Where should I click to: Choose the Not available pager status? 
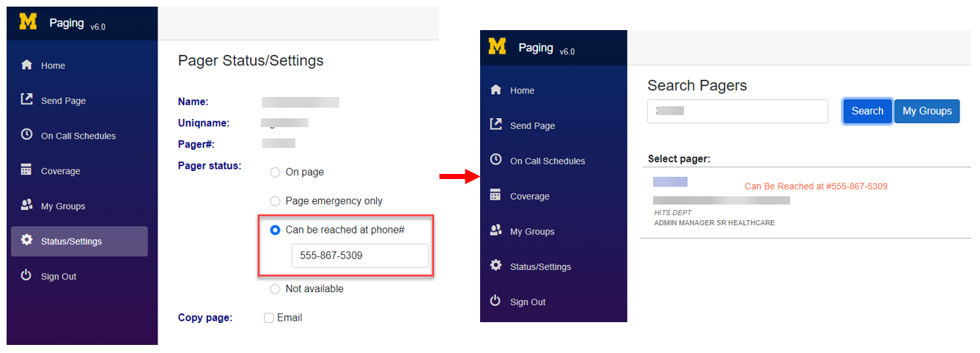[x=276, y=289]
